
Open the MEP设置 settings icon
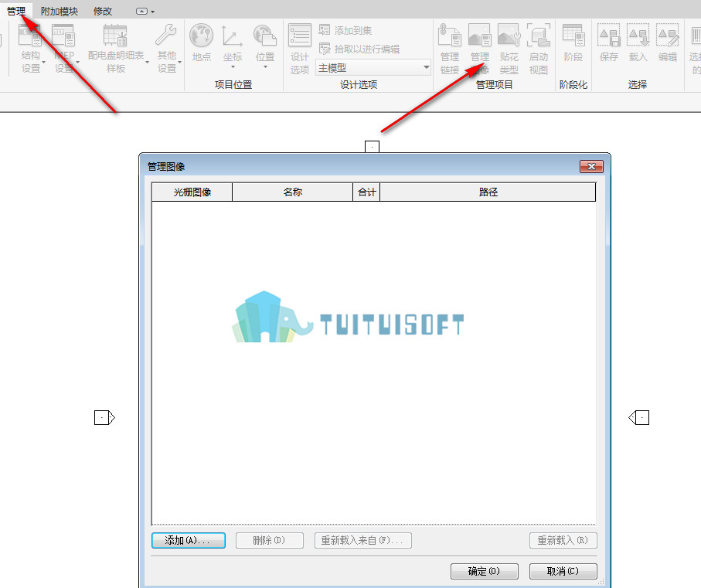click(x=63, y=49)
